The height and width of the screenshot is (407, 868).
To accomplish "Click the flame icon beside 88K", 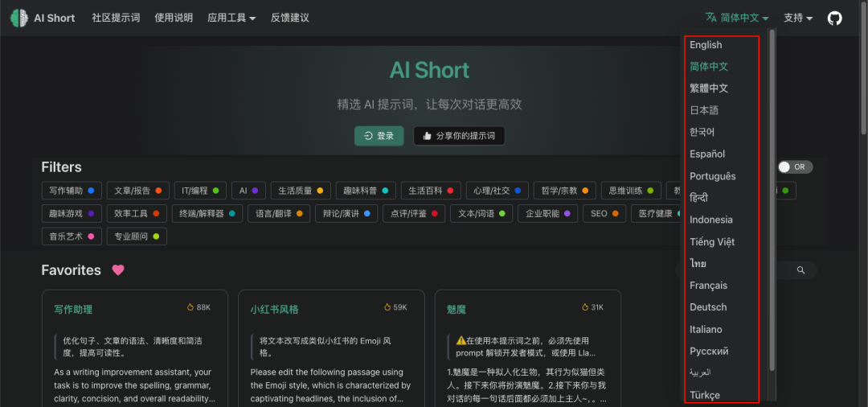I will pyautogui.click(x=190, y=306).
